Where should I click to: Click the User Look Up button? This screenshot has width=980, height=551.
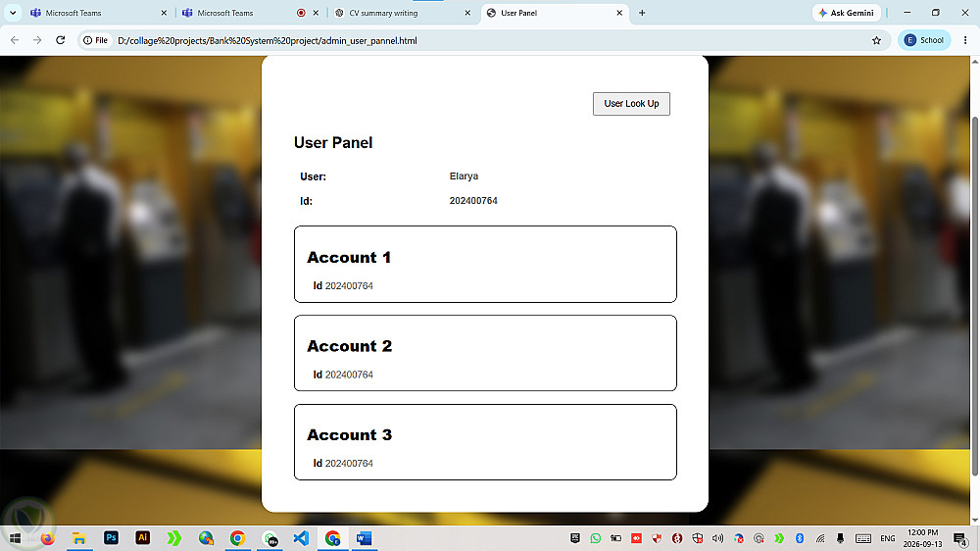(631, 104)
